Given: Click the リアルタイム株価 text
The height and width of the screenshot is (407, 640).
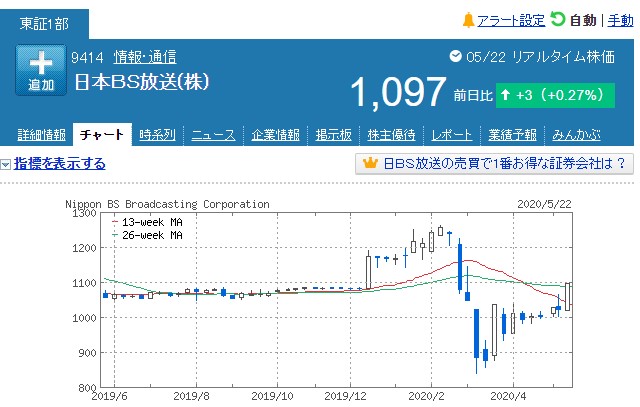Looking at the screenshot, I should coord(563,57).
